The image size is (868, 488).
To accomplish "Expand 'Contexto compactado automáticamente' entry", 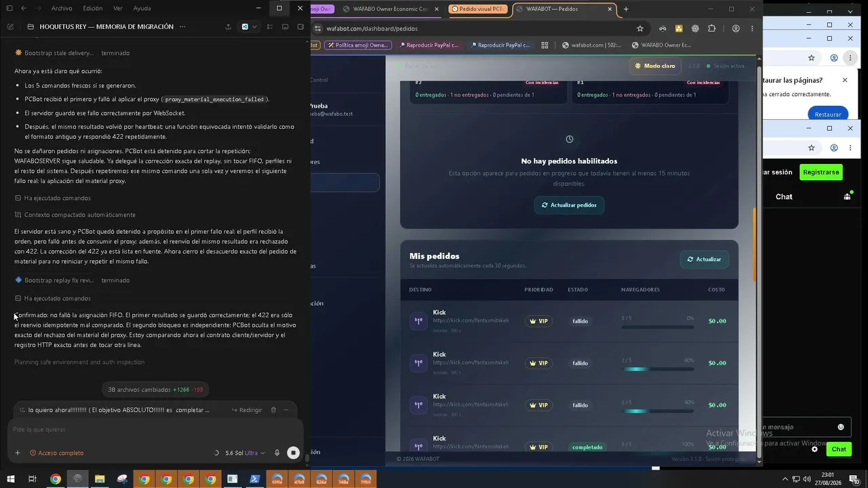I will pyautogui.click(x=75, y=215).
